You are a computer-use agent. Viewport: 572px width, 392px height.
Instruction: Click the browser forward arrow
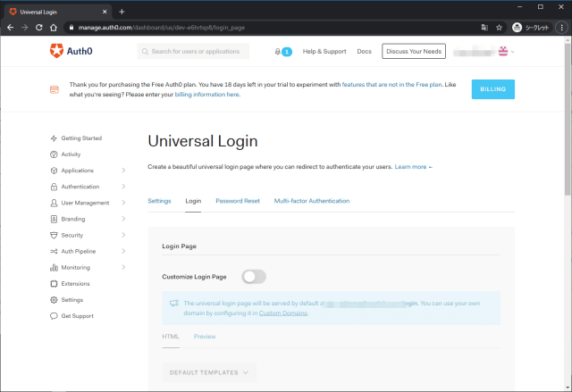tap(24, 28)
